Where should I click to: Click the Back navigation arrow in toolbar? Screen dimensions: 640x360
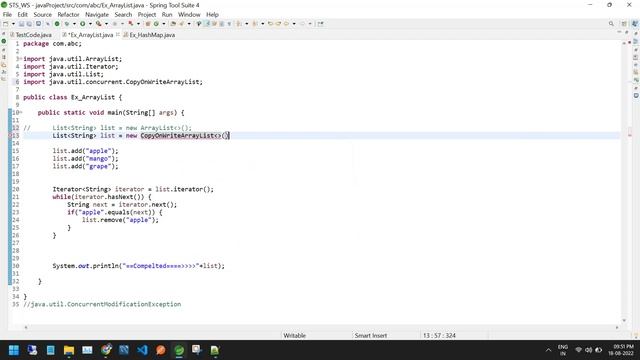coord(286,24)
